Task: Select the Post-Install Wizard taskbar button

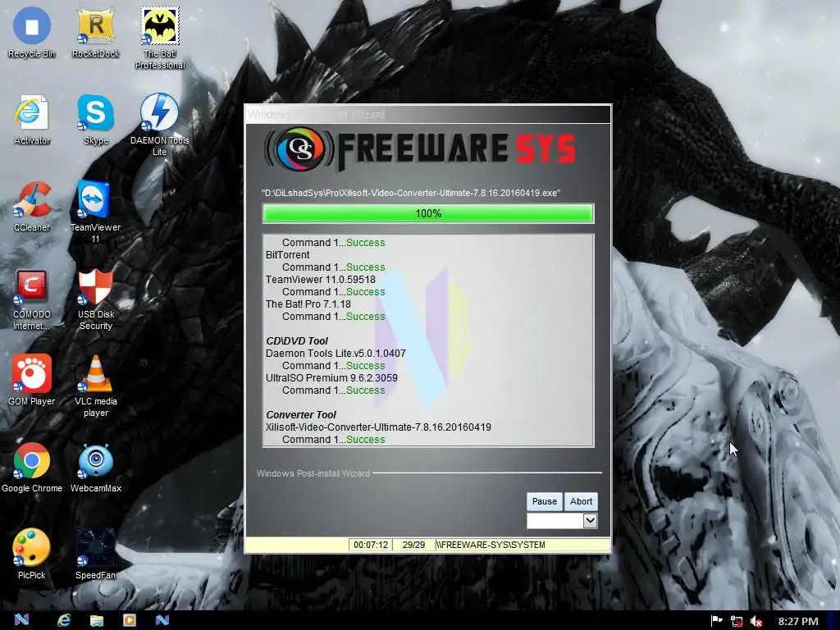Action: [162, 620]
